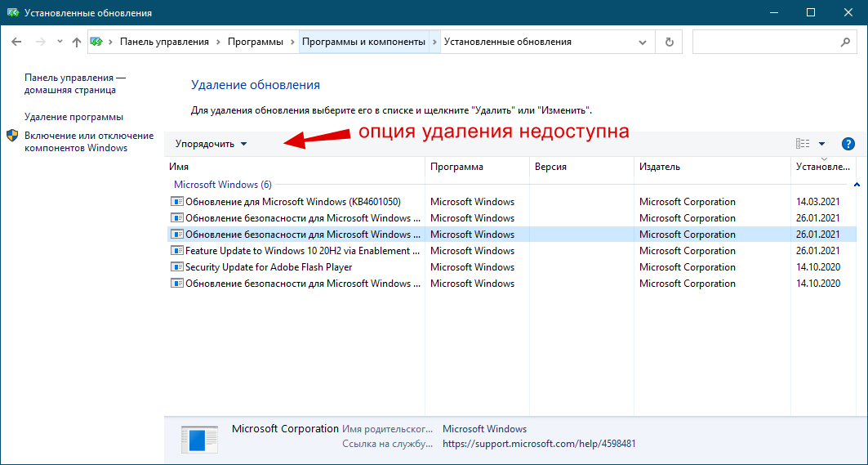Click the control panel icon in the address bar
Viewport: 868px width, 465px height.
97,42
